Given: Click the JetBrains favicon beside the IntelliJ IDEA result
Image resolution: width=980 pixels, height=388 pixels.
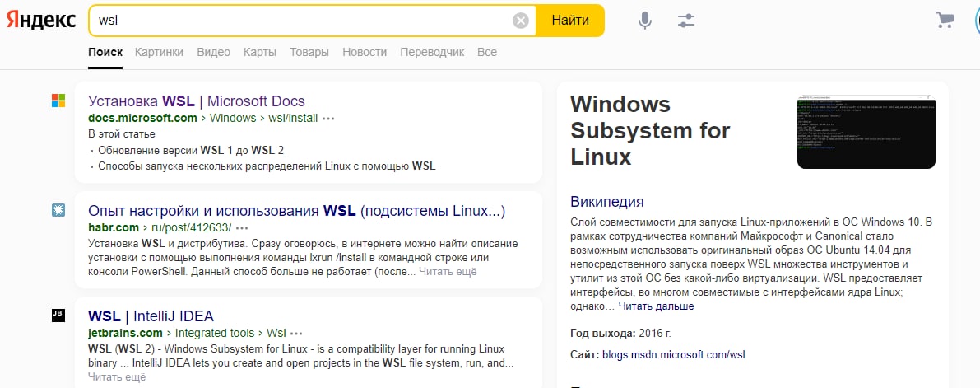Looking at the screenshot, I should 58,316.
